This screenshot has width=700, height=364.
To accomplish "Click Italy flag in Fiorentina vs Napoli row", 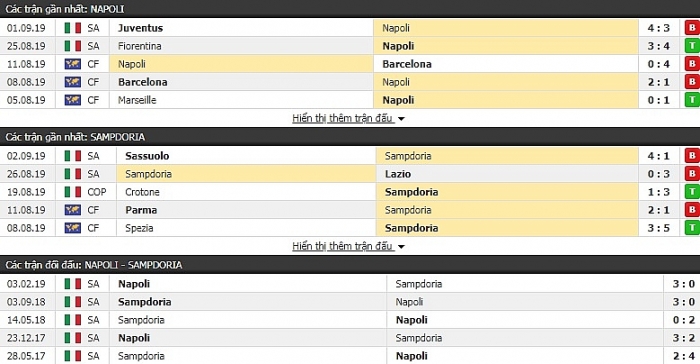I will (x=73, y=46).
